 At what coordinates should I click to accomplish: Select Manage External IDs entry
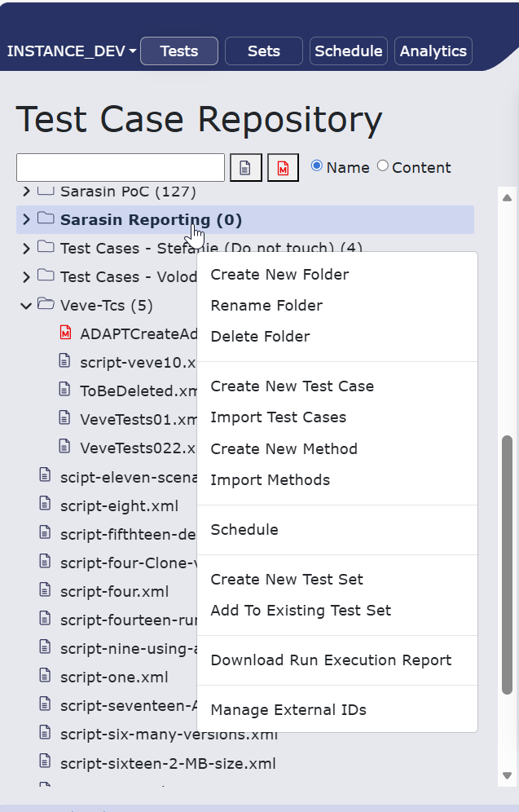(x=336, y=710)
